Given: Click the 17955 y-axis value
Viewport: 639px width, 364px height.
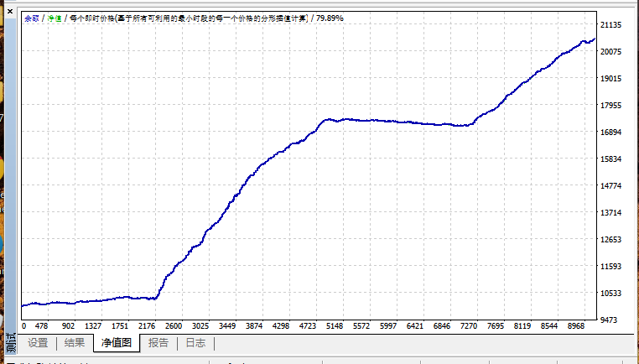Looking at the screenshot, I should point(610,106).
